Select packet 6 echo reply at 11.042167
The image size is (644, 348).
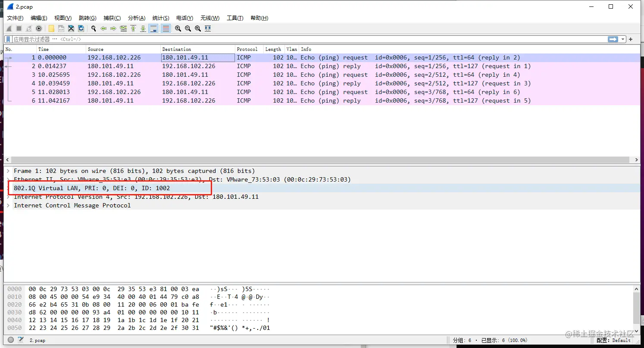tap(322, 100)
